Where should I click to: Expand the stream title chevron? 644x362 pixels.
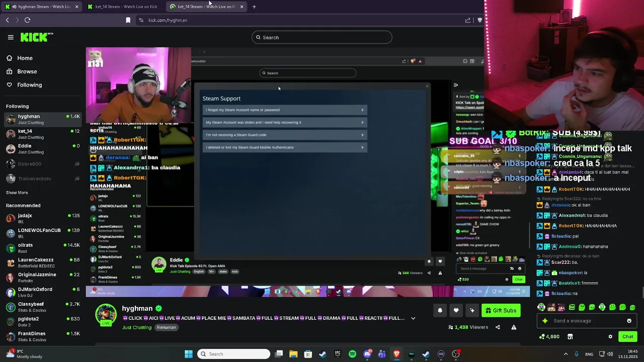(x=413, y=318)
